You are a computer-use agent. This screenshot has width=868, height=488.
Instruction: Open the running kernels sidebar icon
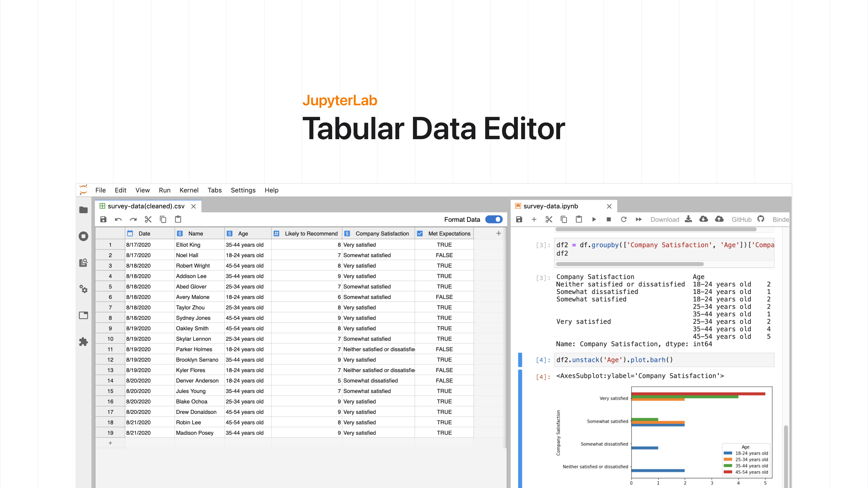click(83, 236)
